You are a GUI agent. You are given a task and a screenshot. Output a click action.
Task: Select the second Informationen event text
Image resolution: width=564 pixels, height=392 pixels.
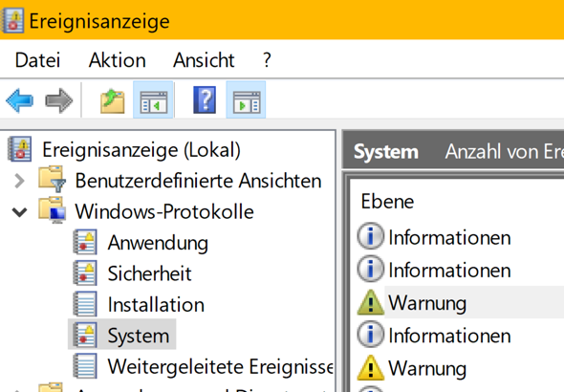tap(449, 270)
